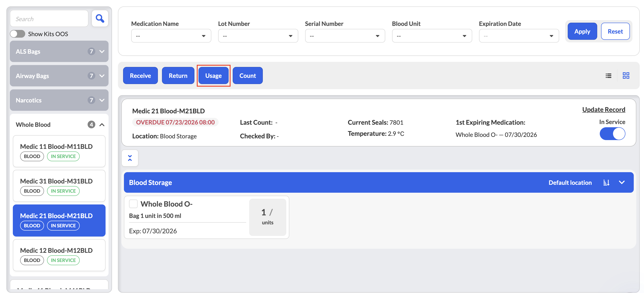
Task: Click the 1 / units count box
Action: (268, 217)
